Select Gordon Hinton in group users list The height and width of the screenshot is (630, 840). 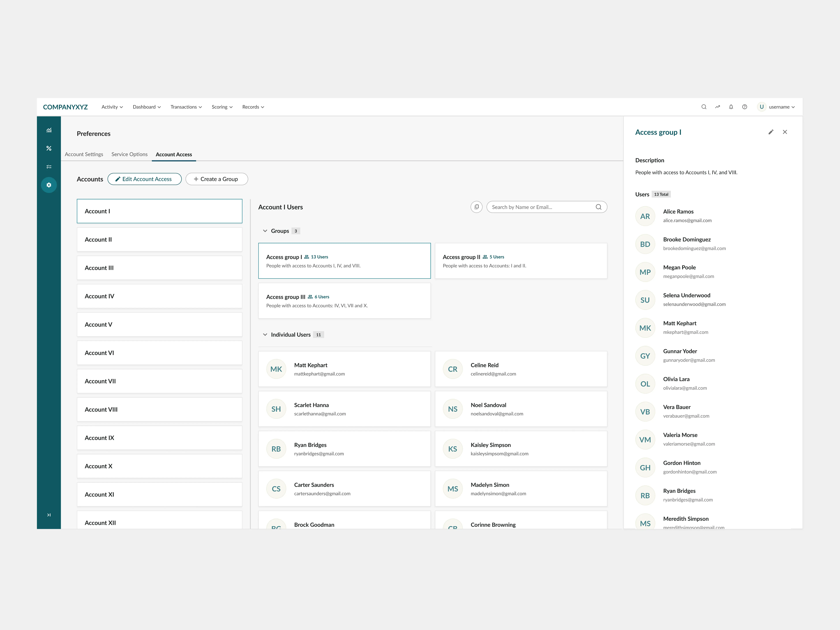point(713,467)
